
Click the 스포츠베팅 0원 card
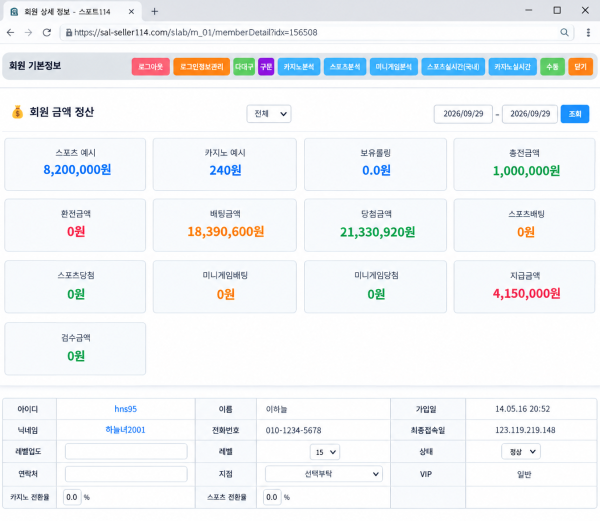coord(524,225)
